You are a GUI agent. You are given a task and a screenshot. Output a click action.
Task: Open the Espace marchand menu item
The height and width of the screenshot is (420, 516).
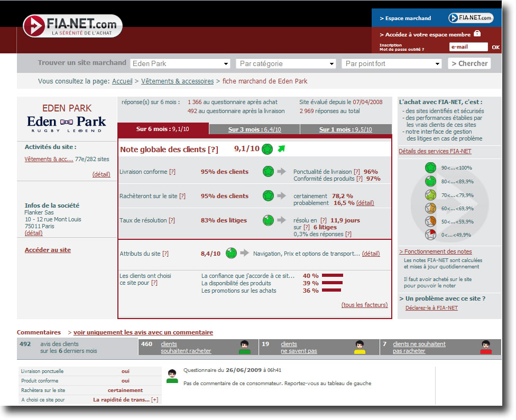point(406,18)
